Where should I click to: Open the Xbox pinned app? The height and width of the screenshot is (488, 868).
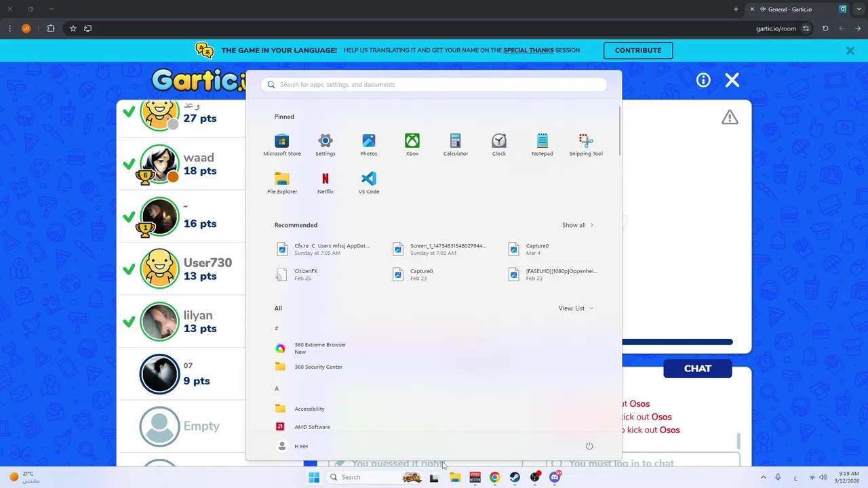pos(412,145)
